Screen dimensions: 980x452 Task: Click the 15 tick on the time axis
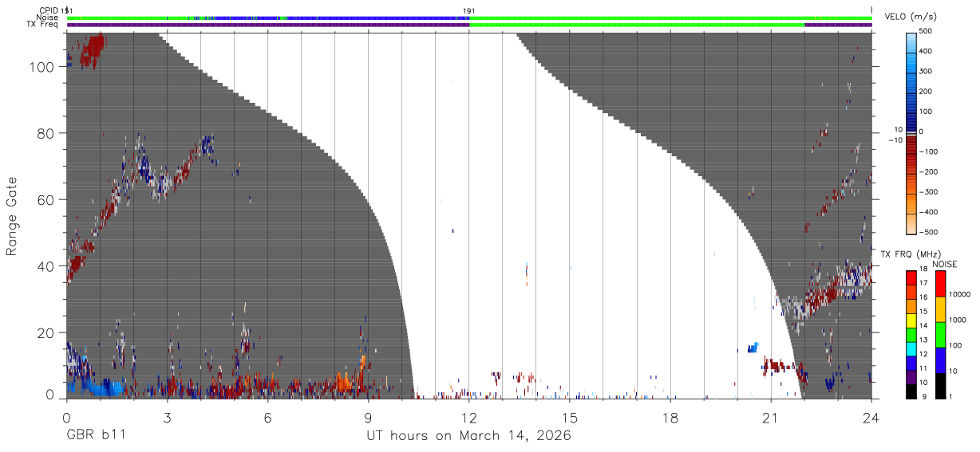(570, 417)
